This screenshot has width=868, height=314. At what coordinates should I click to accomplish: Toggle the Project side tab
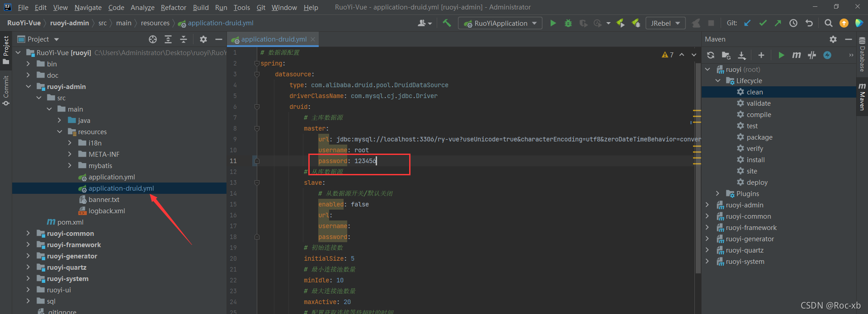click(x=6, y=50)
